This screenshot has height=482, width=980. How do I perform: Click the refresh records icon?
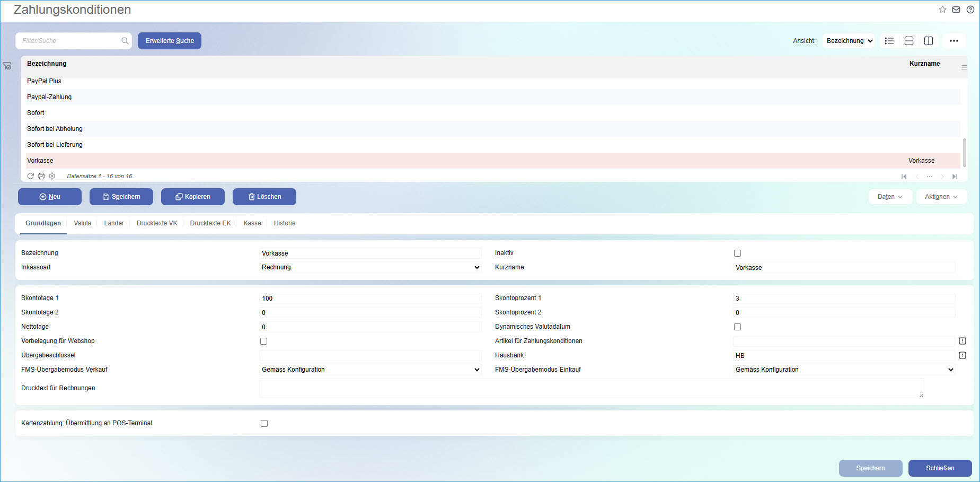coord(31,176)
